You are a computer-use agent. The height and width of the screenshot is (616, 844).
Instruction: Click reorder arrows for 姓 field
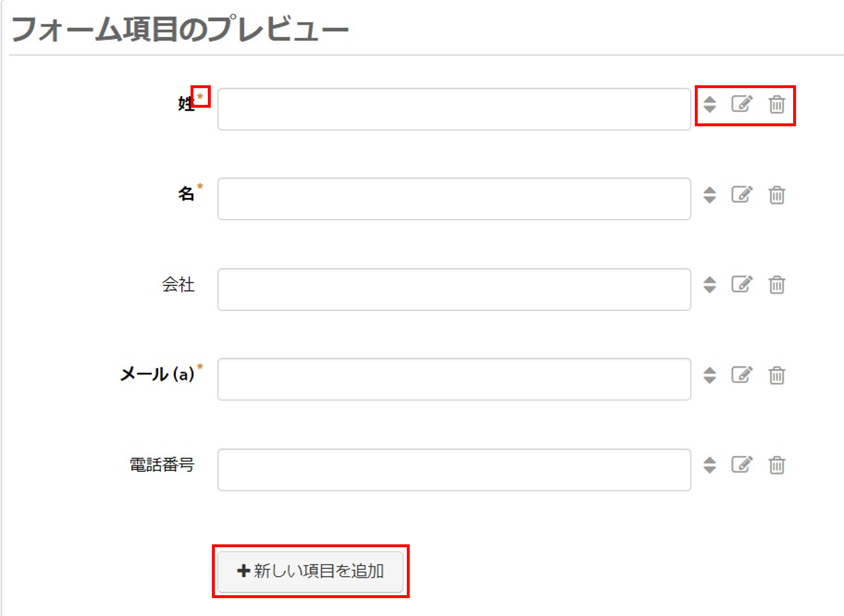(x=710, y=104)
